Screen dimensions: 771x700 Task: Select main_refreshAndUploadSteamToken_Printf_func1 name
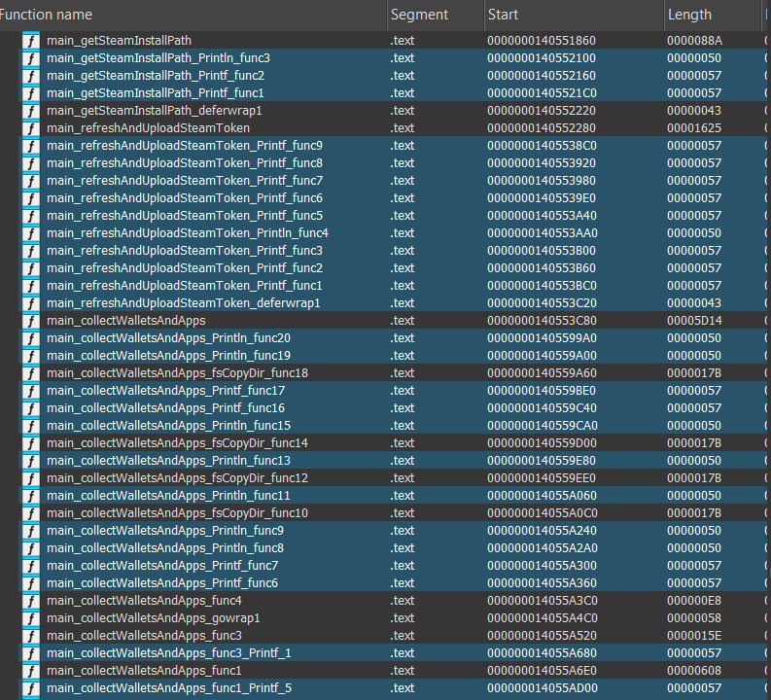[185, 286]
